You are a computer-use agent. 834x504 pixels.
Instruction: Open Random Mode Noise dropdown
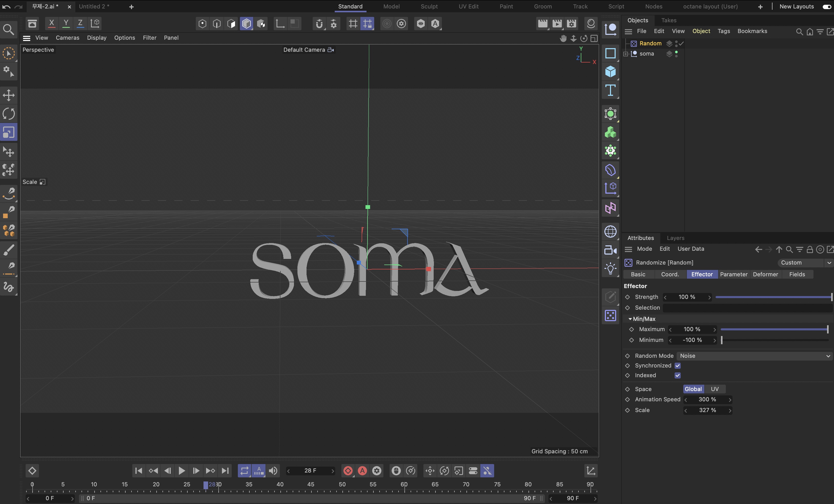(754, 356)
